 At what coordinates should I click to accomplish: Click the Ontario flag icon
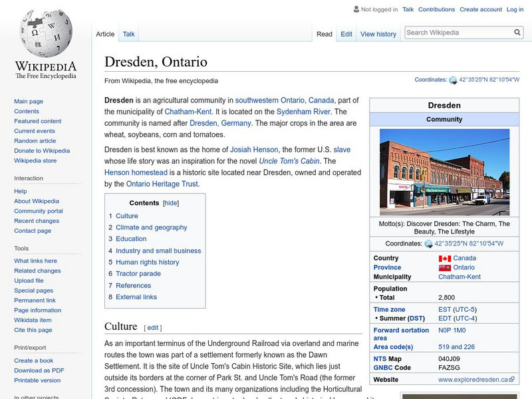444,268
